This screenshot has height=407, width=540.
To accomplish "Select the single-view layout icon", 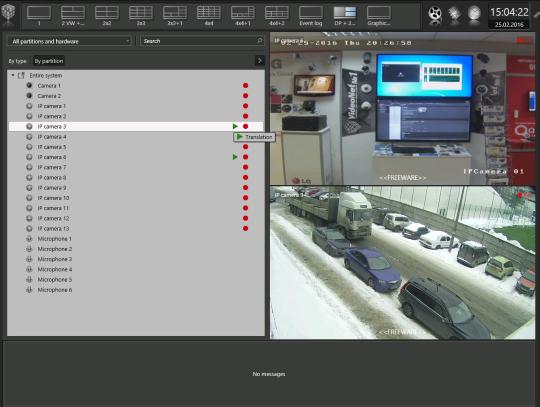I will coord(39,16).
